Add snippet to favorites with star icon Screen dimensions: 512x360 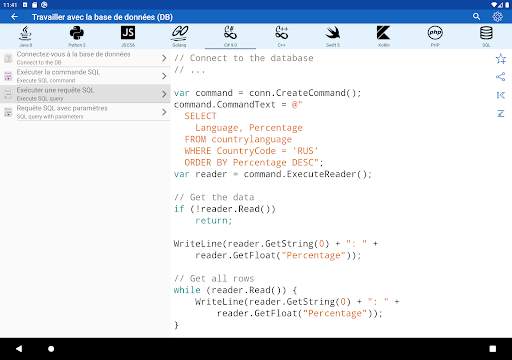[501, 59]
